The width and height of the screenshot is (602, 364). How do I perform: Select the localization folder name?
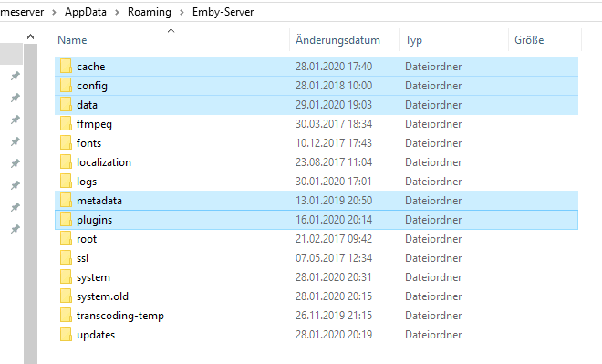[x=104, y=162]
